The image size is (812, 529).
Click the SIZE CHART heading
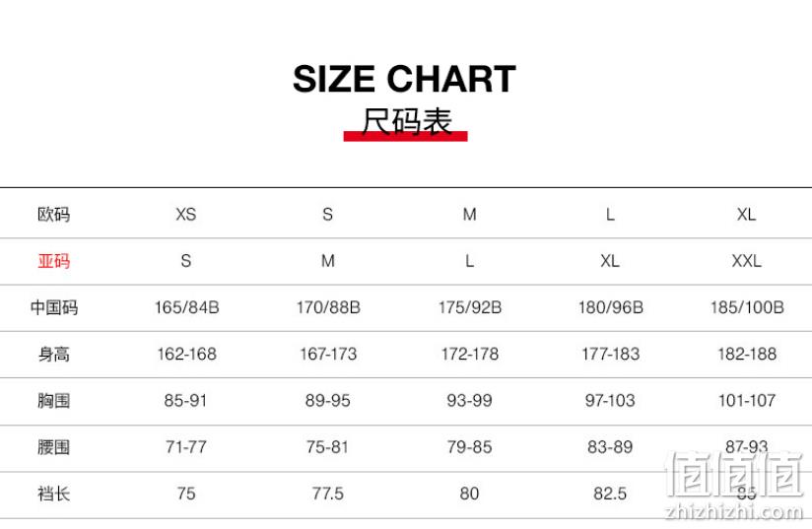[x=404, y=79]
